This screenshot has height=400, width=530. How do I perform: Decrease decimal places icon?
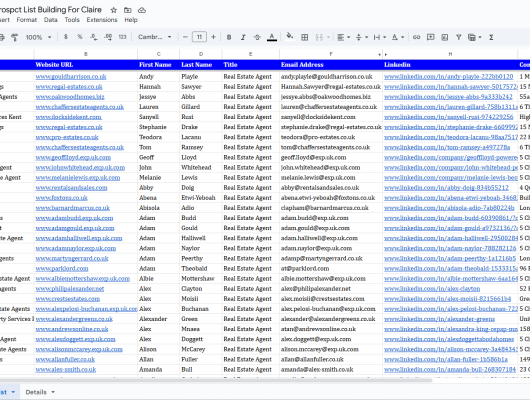pos(94,37)
